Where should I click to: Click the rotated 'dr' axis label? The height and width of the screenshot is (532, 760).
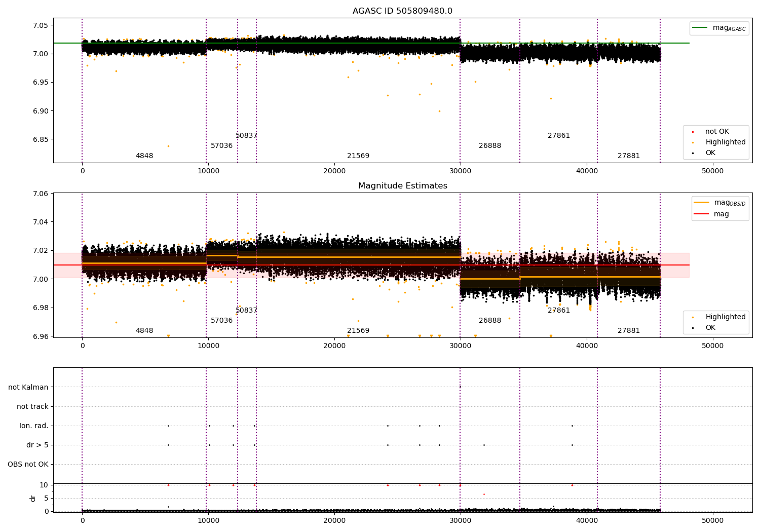[x=33, y=498]
